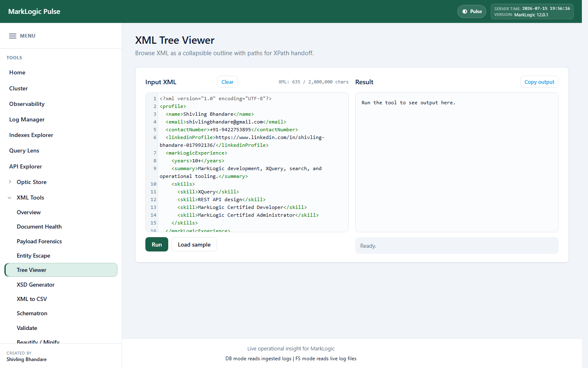The image size is (588, 368).
Task: Click the 'XML Tree Viewer' heading
Action: (175, 40)
